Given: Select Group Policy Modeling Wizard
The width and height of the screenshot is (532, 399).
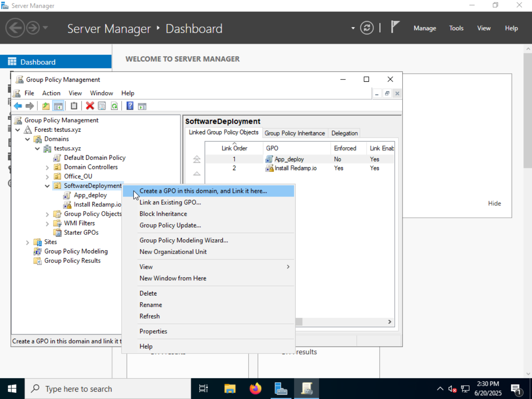Looking at the screenshot, I should [208, 240].
